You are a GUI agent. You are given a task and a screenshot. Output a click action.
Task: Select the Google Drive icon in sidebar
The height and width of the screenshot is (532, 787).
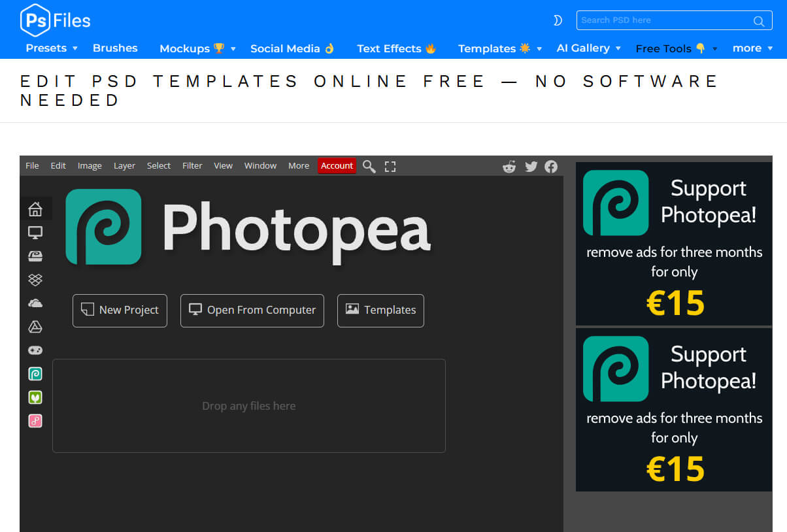[35, 327]
